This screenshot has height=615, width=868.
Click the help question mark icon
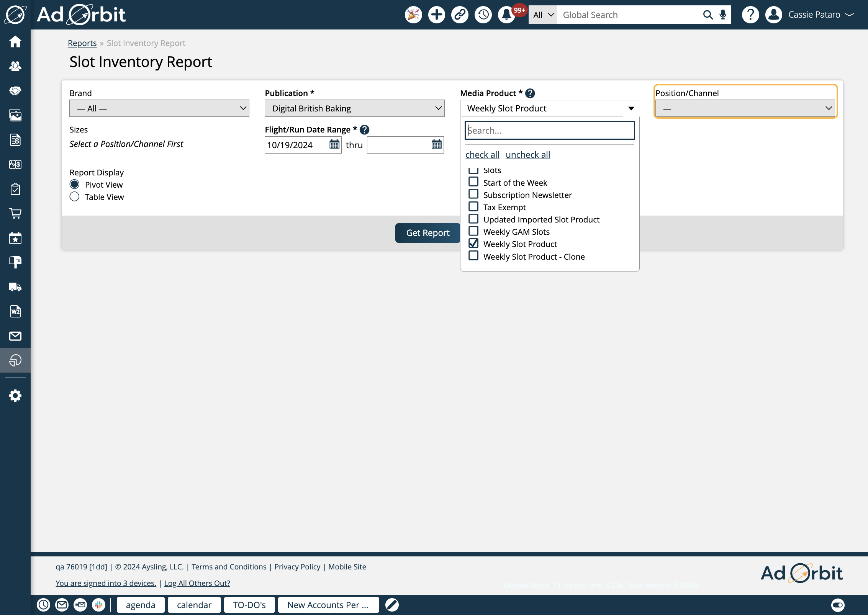[x=750, y=15]
